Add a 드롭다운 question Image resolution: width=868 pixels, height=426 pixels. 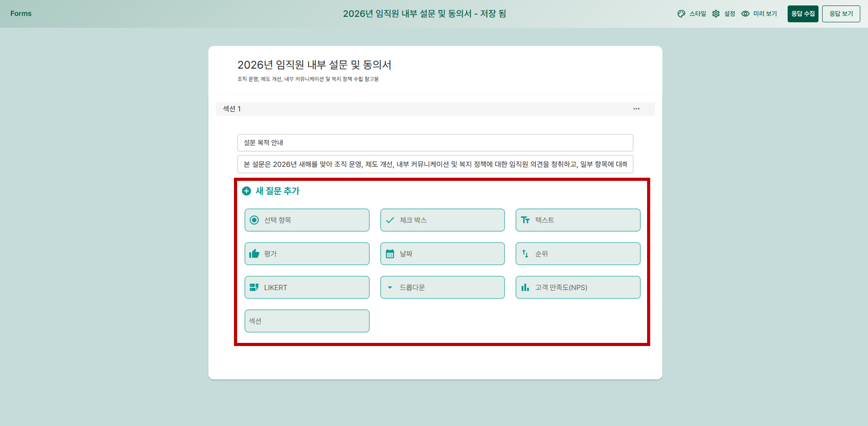[x=442, y=287]
